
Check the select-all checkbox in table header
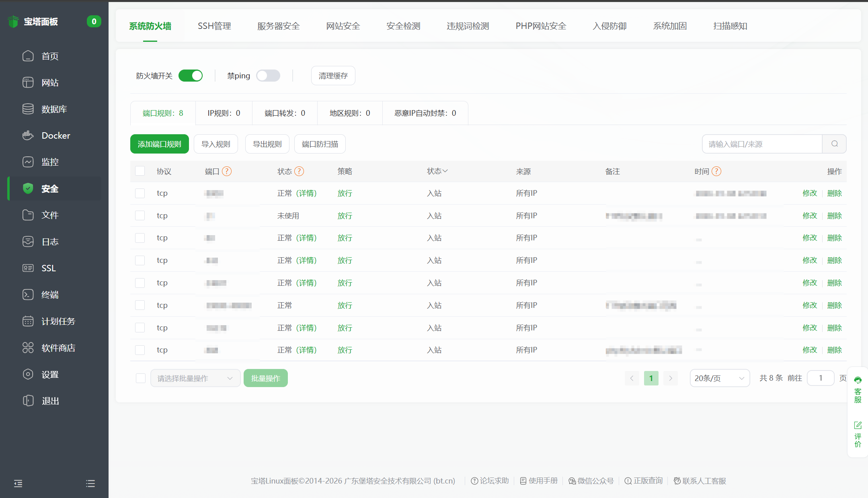pyautogui.click(x=140, y=171)
